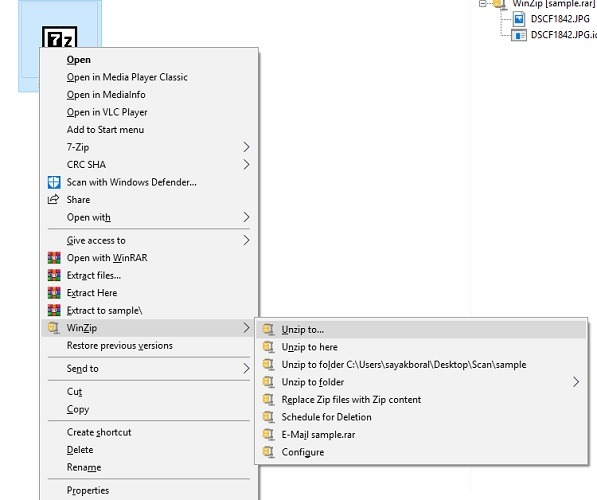597x500 pixels.
Task: Click the WinZip [sample.rar] folder icon
Action: (x=500, y=4)
